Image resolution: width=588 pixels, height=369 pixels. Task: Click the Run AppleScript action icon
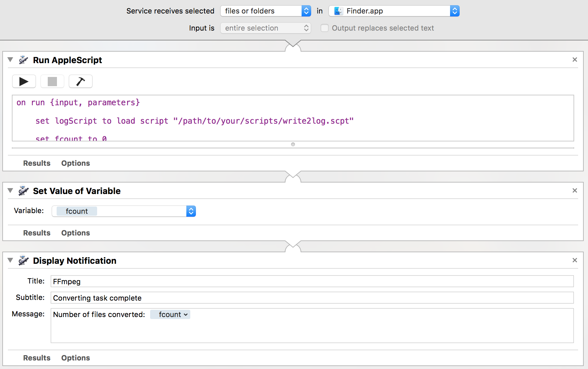[x=23, y=60]
